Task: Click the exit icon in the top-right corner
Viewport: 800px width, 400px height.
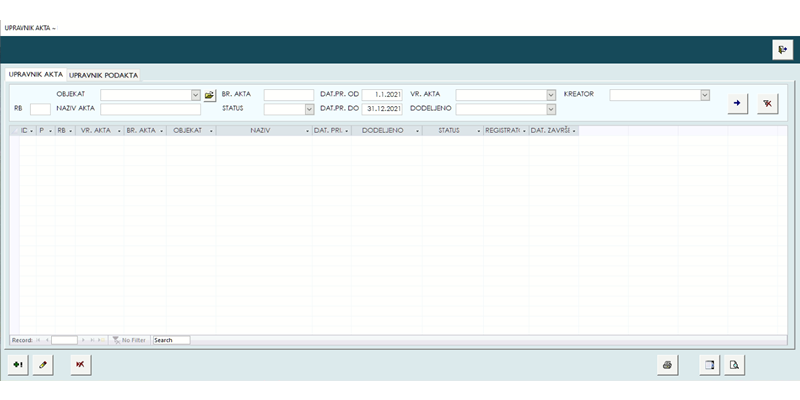Action: point(782,50)
